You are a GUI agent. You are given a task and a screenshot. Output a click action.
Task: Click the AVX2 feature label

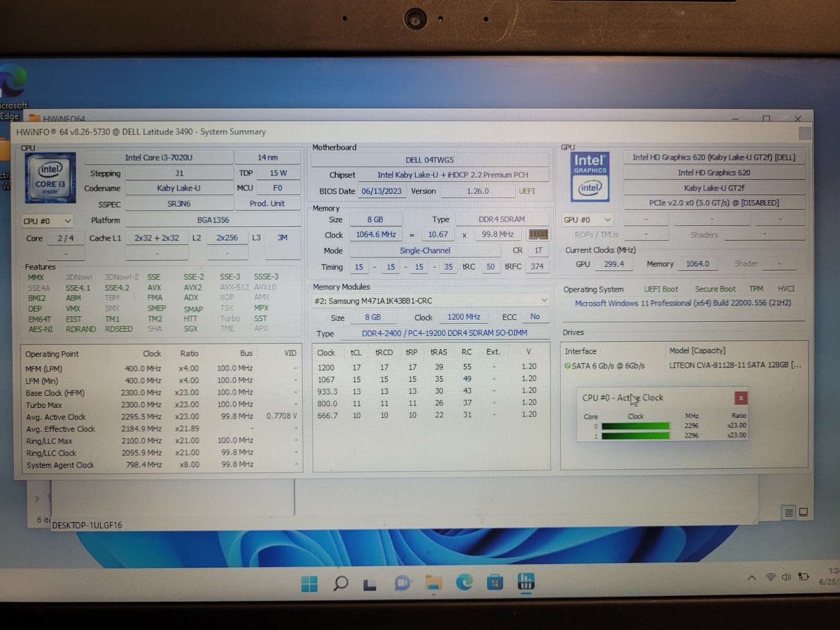(193, 288)
